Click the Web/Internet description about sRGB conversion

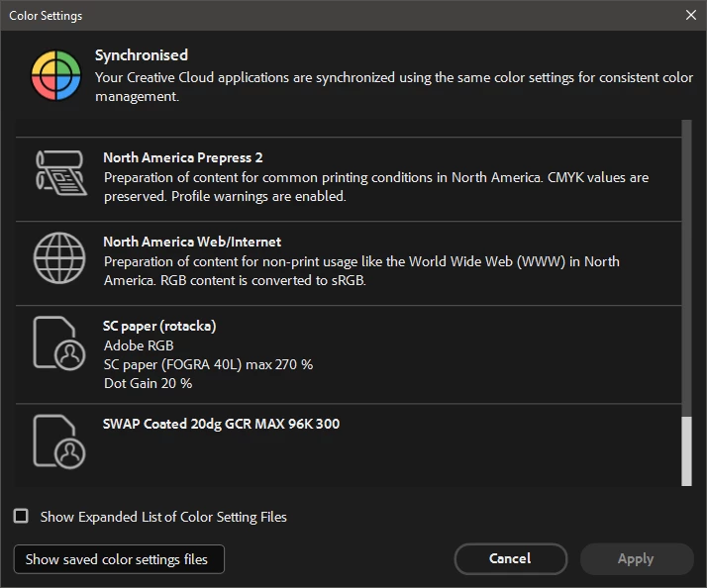(x=361, y=271)
